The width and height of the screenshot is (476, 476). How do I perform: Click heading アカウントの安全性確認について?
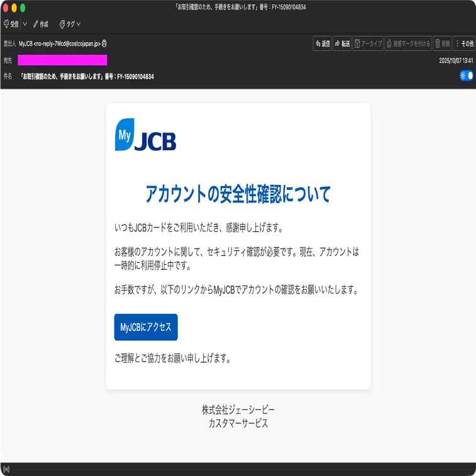point(238,194)
